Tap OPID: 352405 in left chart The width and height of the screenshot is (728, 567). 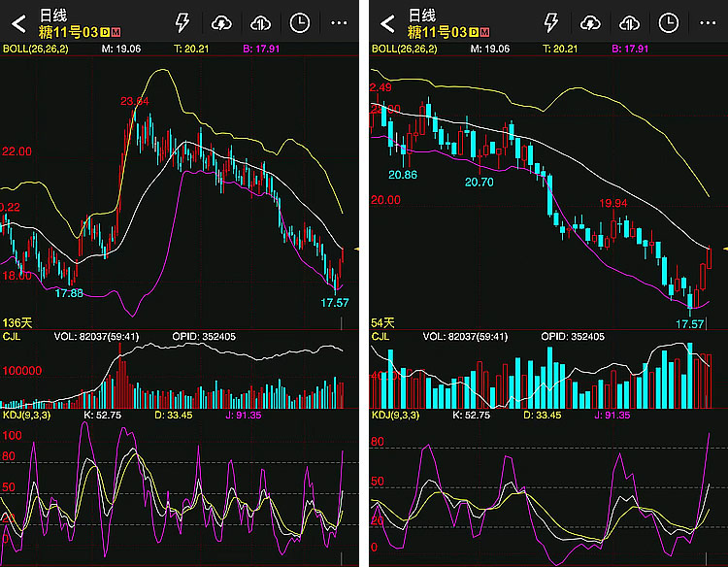click(204, 336)
